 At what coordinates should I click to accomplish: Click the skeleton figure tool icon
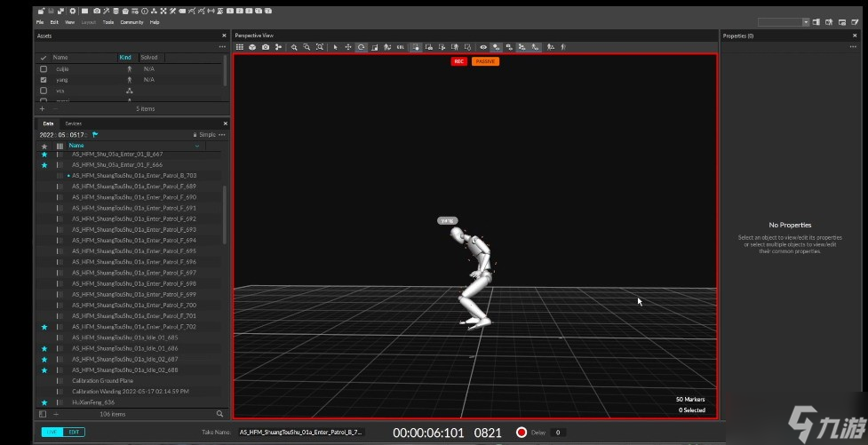pos(387,47)
